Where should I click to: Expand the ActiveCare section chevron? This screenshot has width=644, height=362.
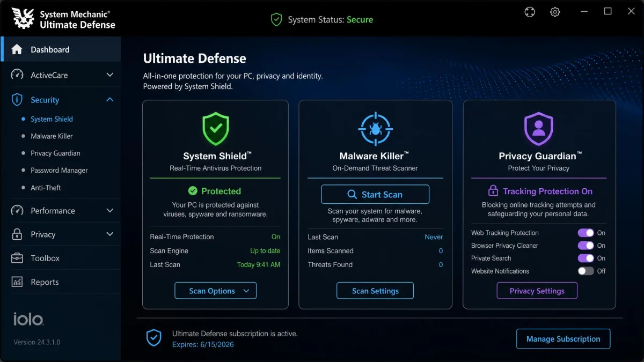(x=110, y=75)
